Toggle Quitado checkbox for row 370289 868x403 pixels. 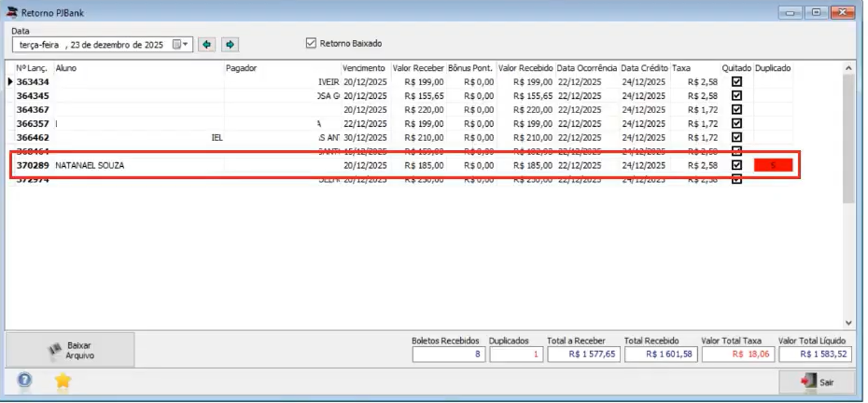(x=736, y=165)
